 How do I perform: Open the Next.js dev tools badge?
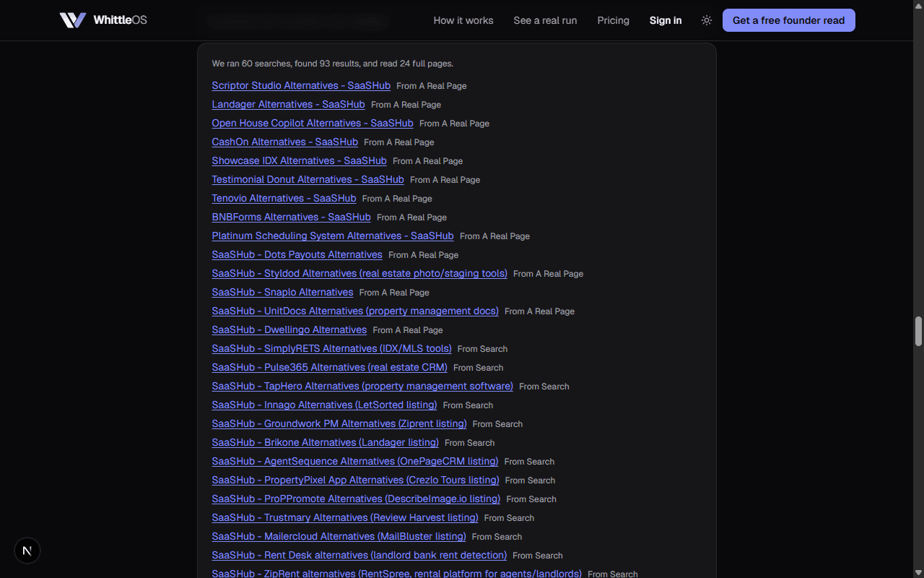tap(27, 551)
